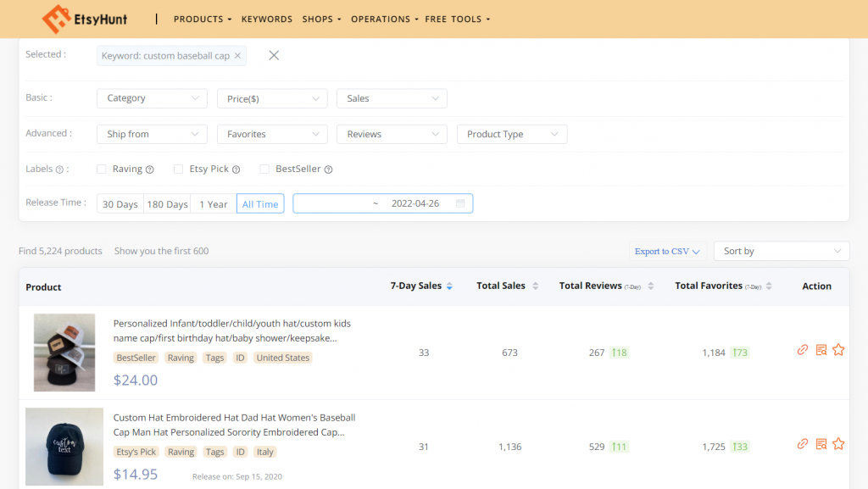This screenshot has width=868, height=489.
Task: Open product analysis for the Custom Embroidered Hat
Action: 821,443
